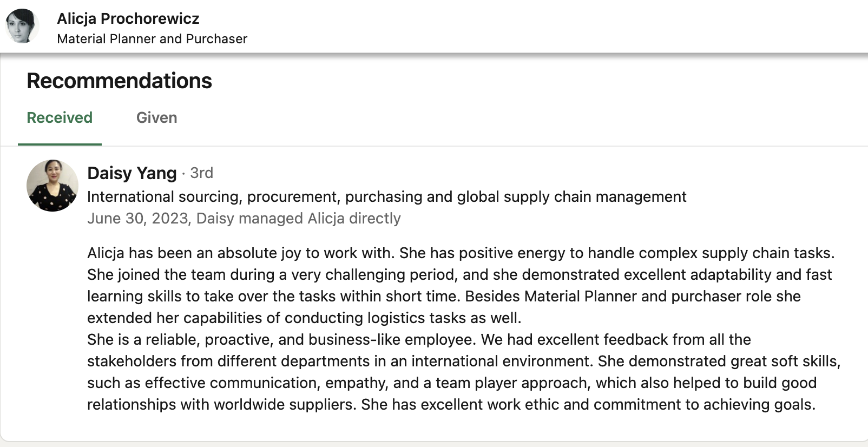Click the line starting 'She joined the team'

click(459, 274)
